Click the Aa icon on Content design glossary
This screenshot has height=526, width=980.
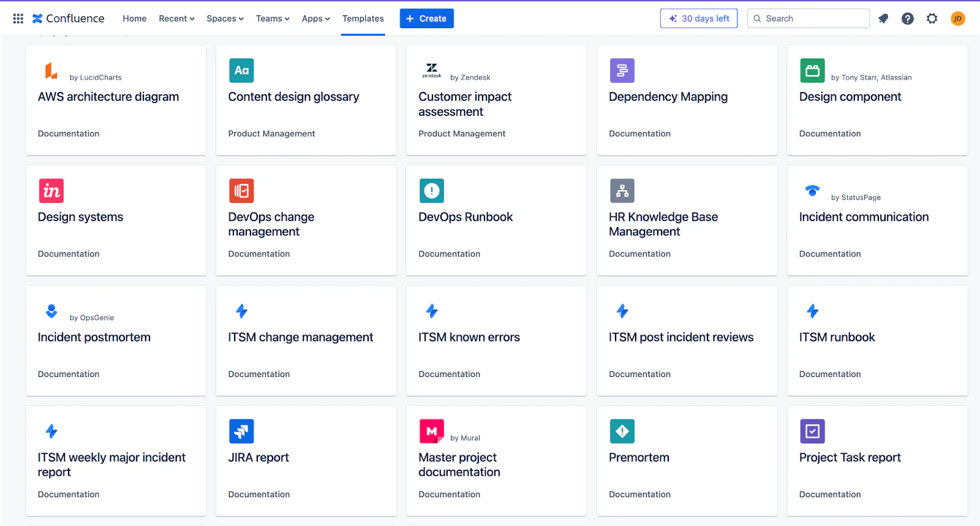[x=241, y=71]
